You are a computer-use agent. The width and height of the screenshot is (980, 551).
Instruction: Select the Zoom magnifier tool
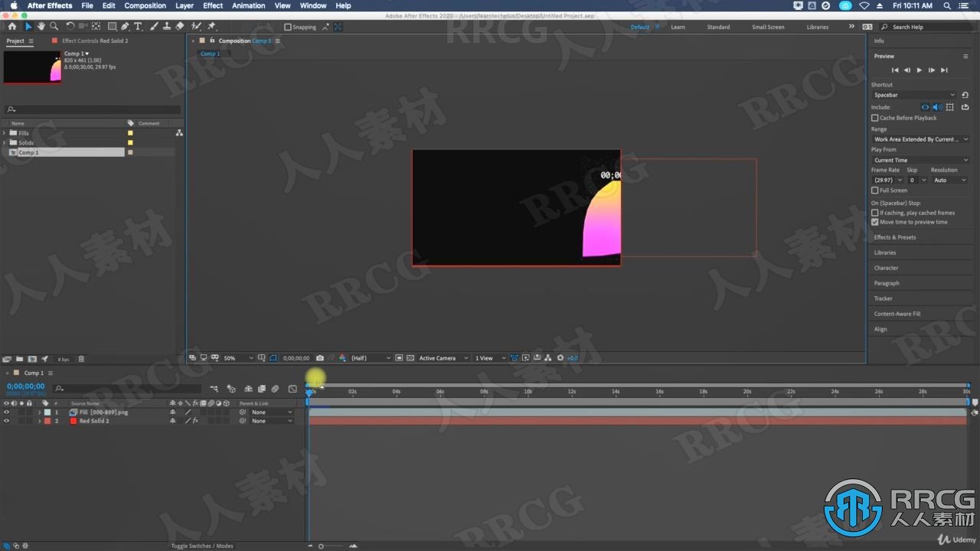(54, 26)
